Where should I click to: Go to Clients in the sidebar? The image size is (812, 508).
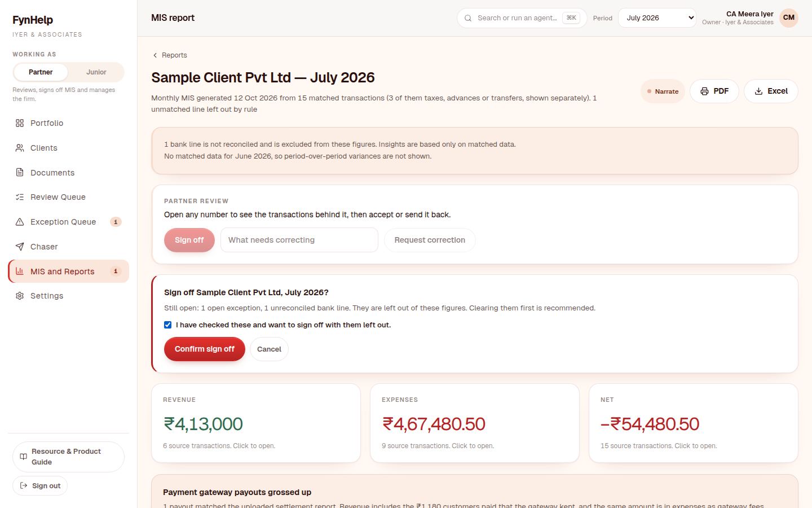tap(68, 148)
